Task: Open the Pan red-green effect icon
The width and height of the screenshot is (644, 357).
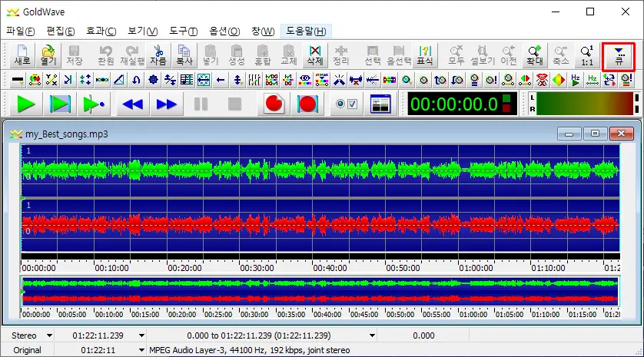Action: [525, 80]
